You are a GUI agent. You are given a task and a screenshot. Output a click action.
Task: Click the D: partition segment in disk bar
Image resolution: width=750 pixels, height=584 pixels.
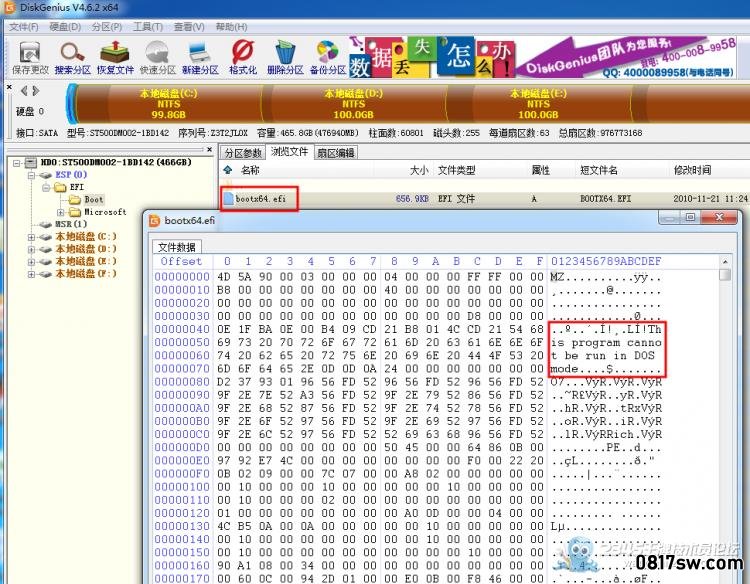tap(353, 104)
